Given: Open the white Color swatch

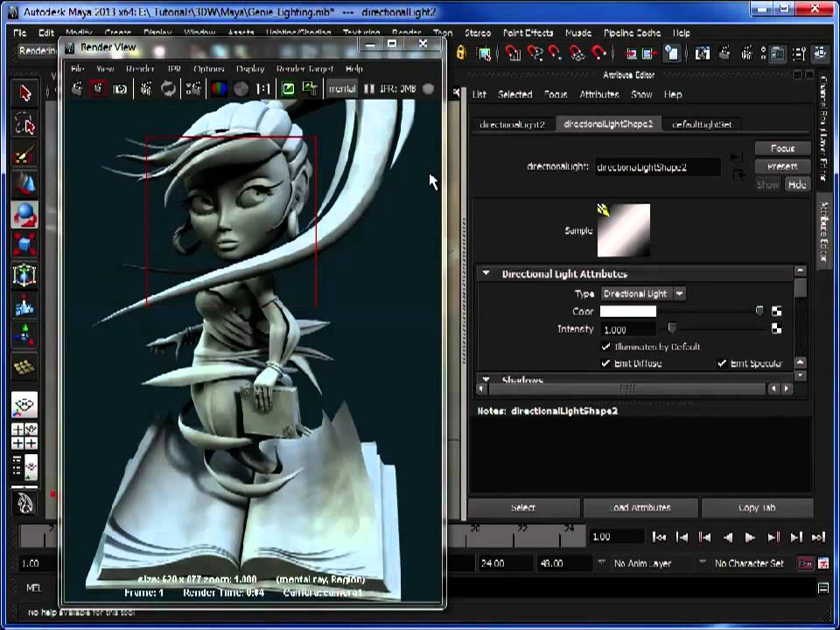Looking at the screenshot, I should tap(628, 311).
